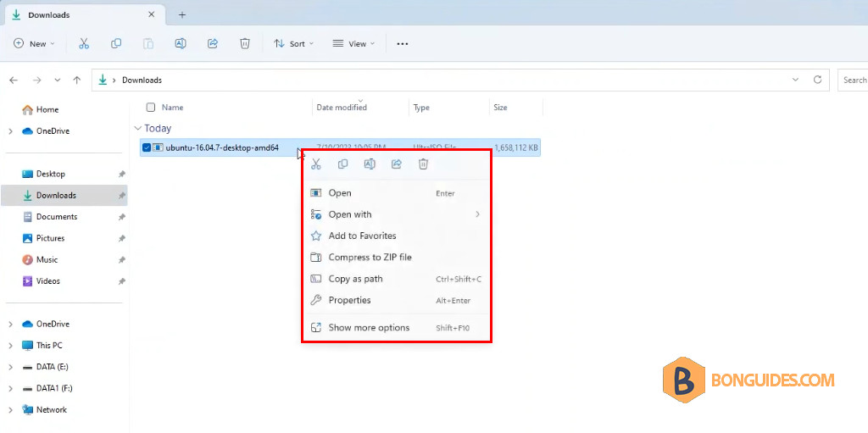Image resolution: width=868 pixels, height=433 pixels.
Task: Close the Downloads tab
Action: pos(151,15)
